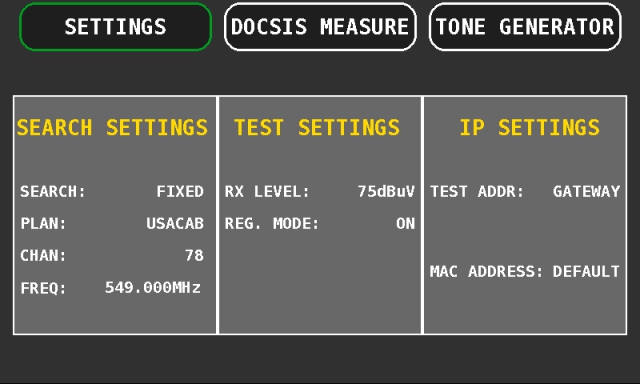Viewport: 640px width, 384px height.
Task: Select the IP SETTINGS panel heading
Action: tap(529, 127)
